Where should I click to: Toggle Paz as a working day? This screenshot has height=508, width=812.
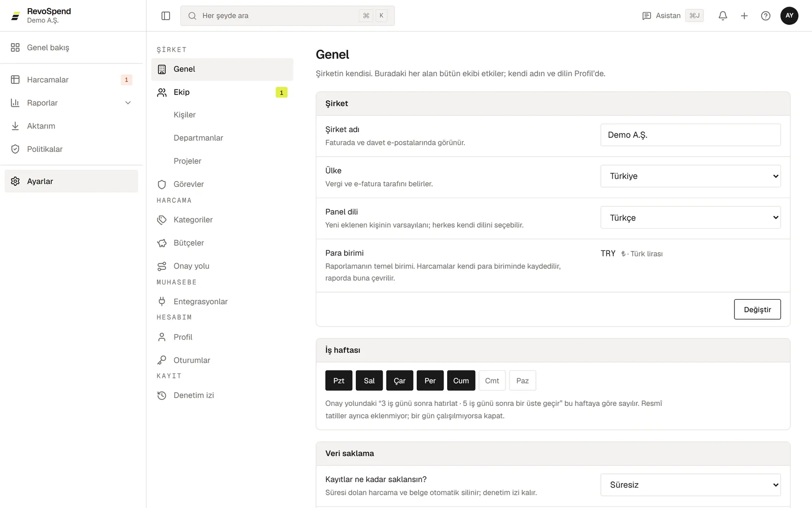click(x=522, y=380)
